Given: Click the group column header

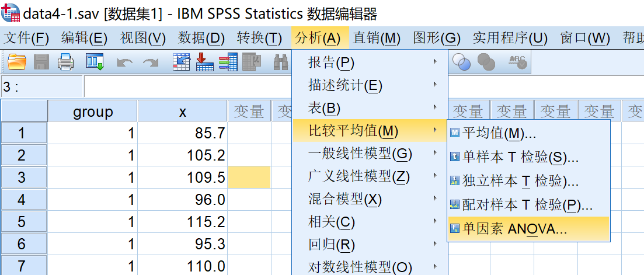Looking at the screenshot, I should point(92,111).
